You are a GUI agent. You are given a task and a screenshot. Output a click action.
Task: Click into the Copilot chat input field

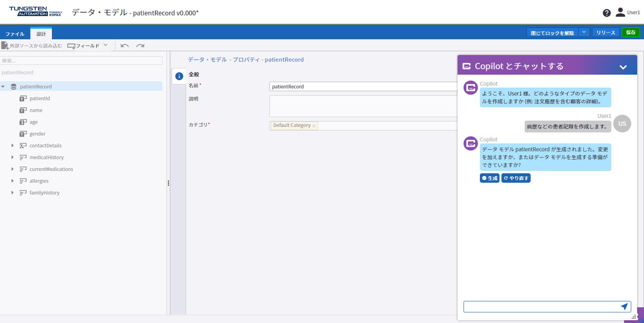point(541,306)
